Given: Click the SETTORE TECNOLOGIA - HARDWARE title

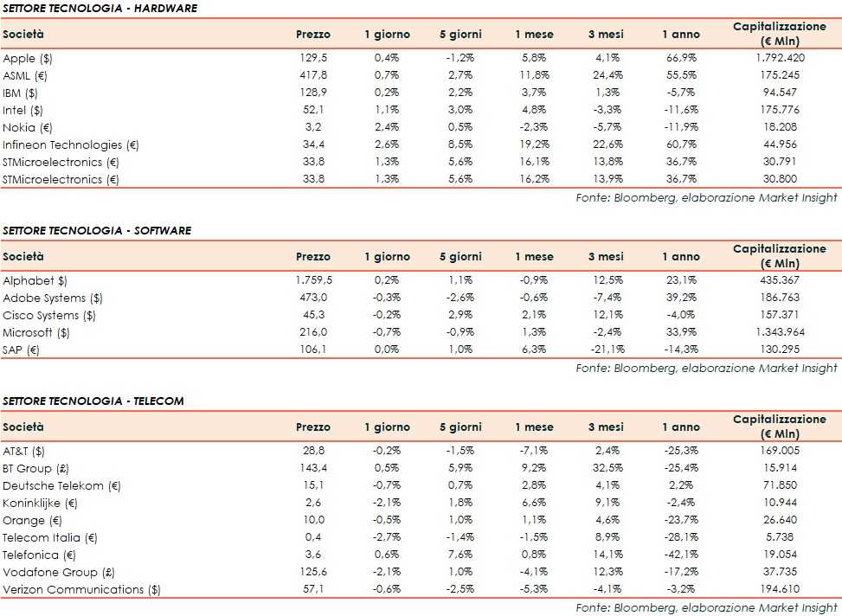Looking at the screenshot, I should pos(100,9).
